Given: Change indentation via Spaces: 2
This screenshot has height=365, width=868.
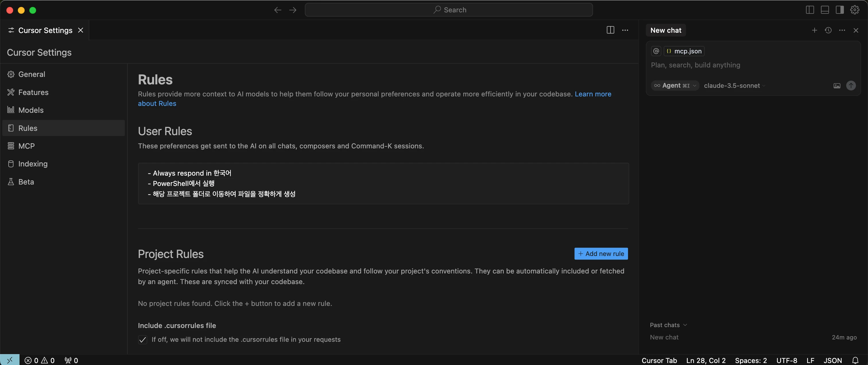Looking at the screenshot, I should [751, 360].
